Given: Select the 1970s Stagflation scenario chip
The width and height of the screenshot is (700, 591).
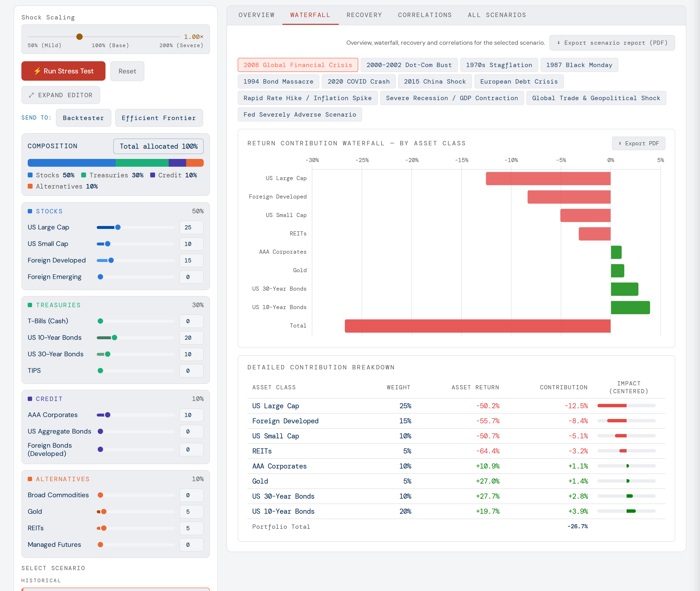Looking at the screenshot, I should tap(499, 65).
